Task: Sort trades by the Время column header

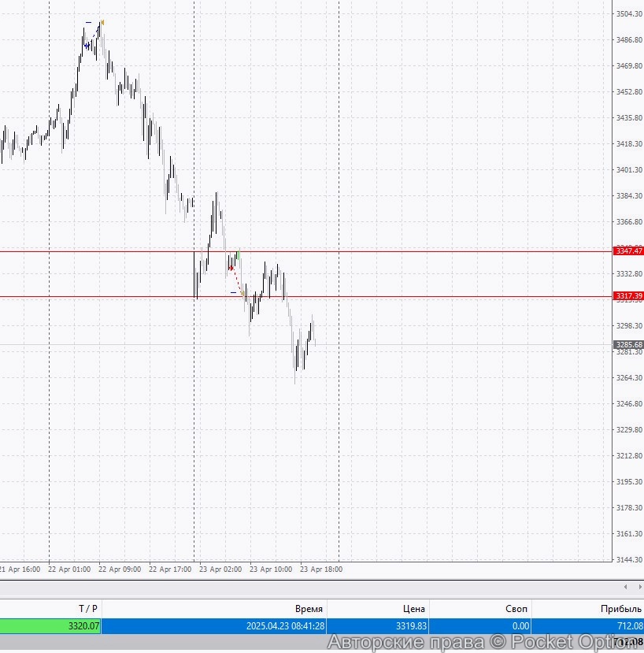Action: (311, 608)
